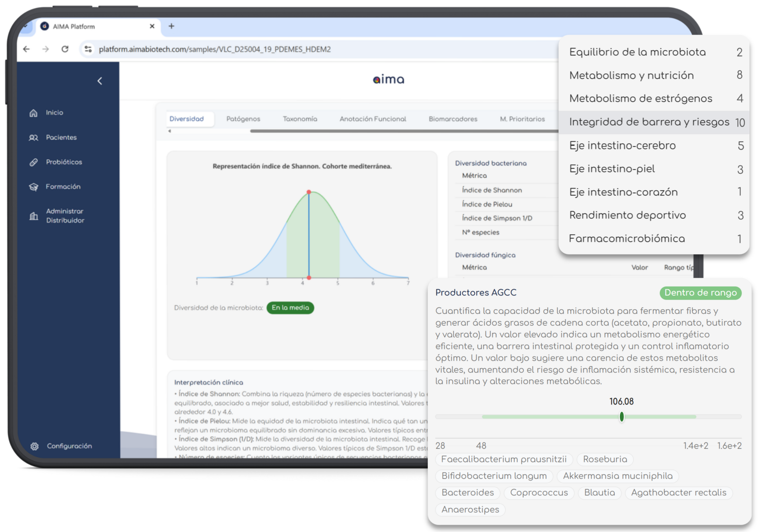Click the Bifidobacterium longum chip
759x532 pixels.
pos(494,476)
